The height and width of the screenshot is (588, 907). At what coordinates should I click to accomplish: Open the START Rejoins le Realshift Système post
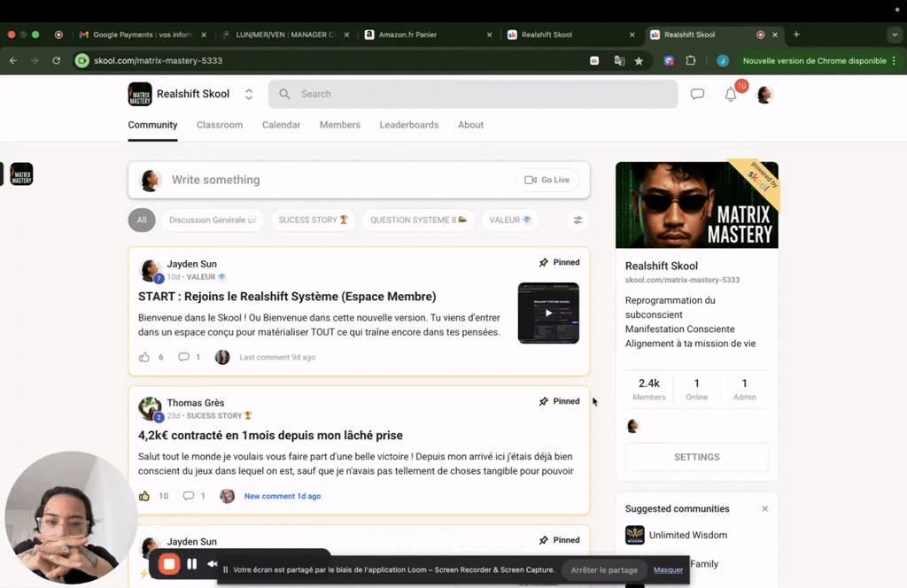287,297
